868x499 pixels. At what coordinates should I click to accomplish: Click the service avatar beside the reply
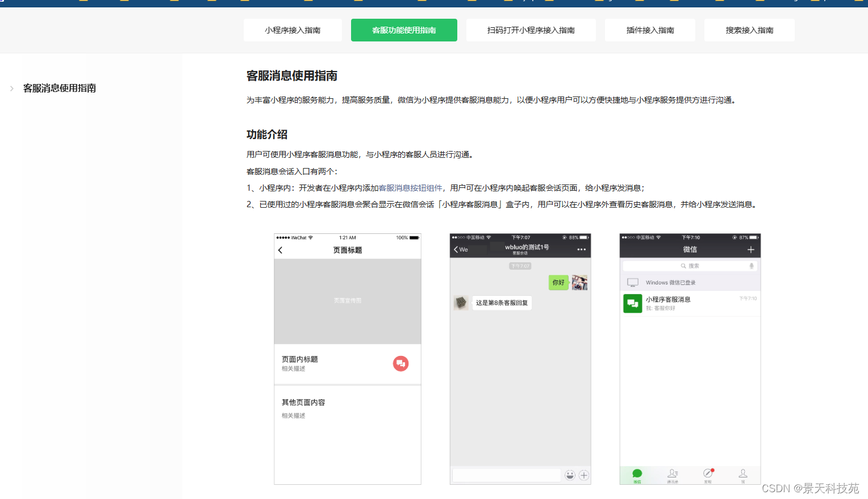tap(461, 303)
